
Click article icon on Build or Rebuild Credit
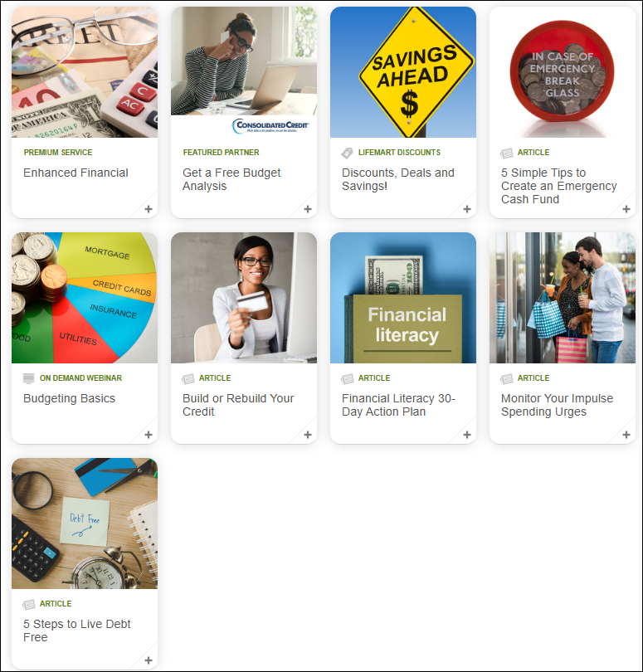point(188,378)
